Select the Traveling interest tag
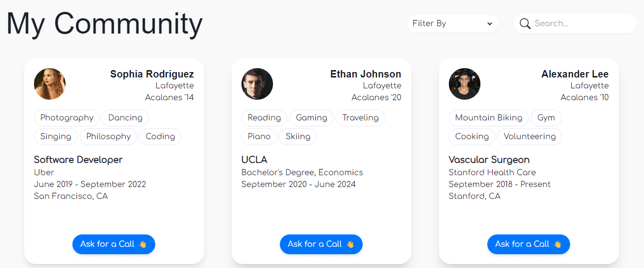Screen dimensions: 644x268 360,118
